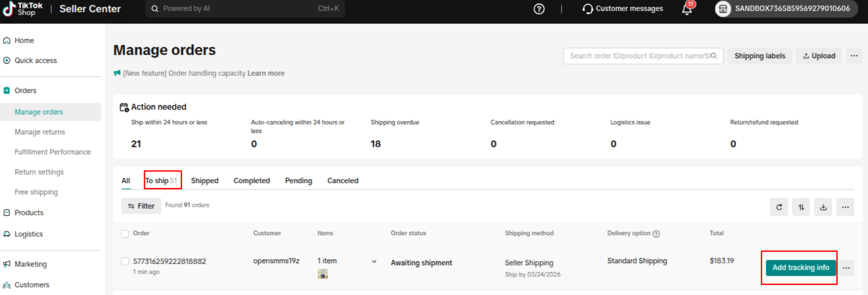Screen dimensions: 868x295
Task: Open Manage returns in sidebar
Action: pyautogui.click(x=40, y=132)
